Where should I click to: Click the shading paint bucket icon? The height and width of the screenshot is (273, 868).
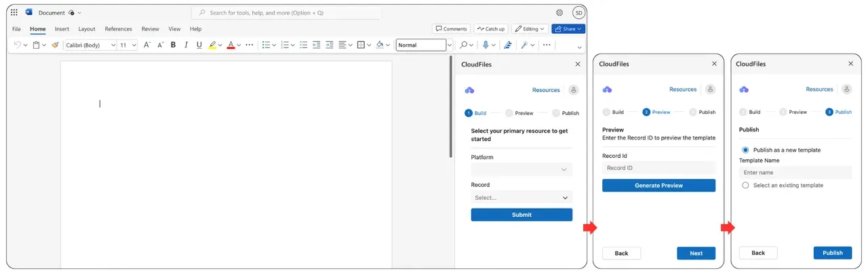pyautogui.click(x=380, y=45)
